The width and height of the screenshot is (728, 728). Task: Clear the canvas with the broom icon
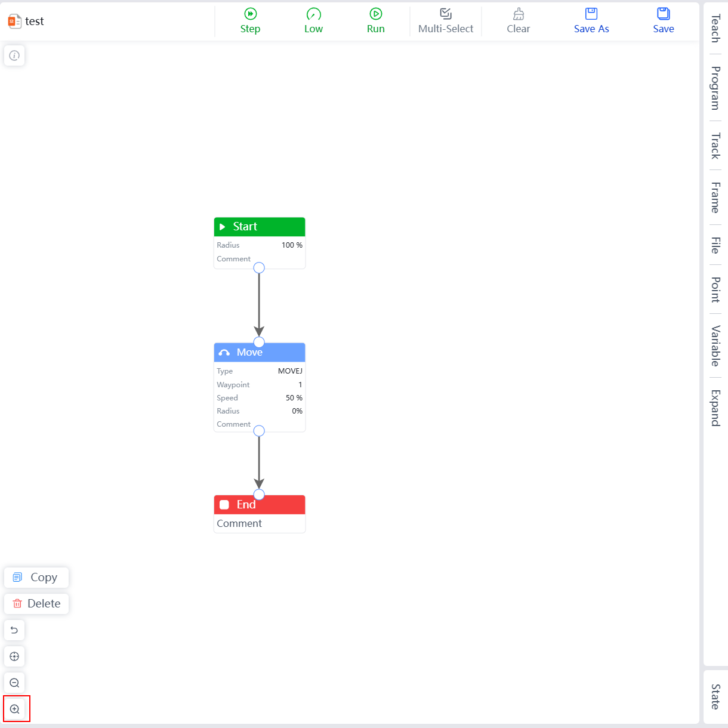click(x=518, y=14)
